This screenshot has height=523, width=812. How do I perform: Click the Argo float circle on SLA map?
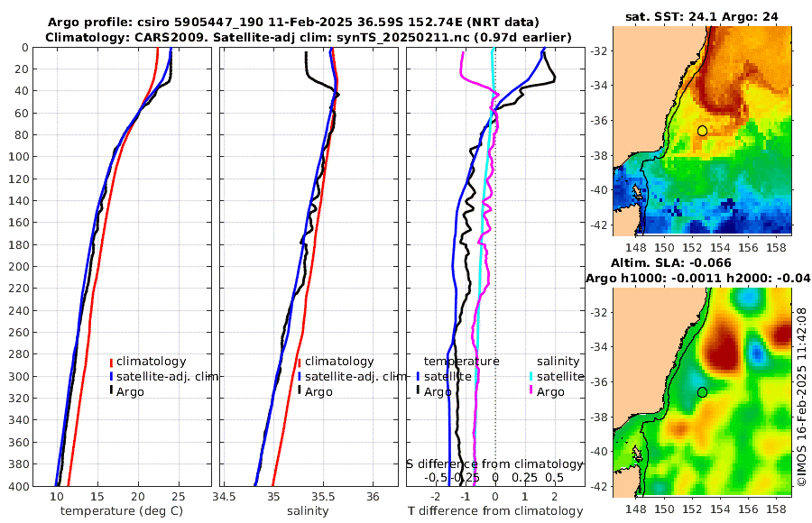click(702, 392)
